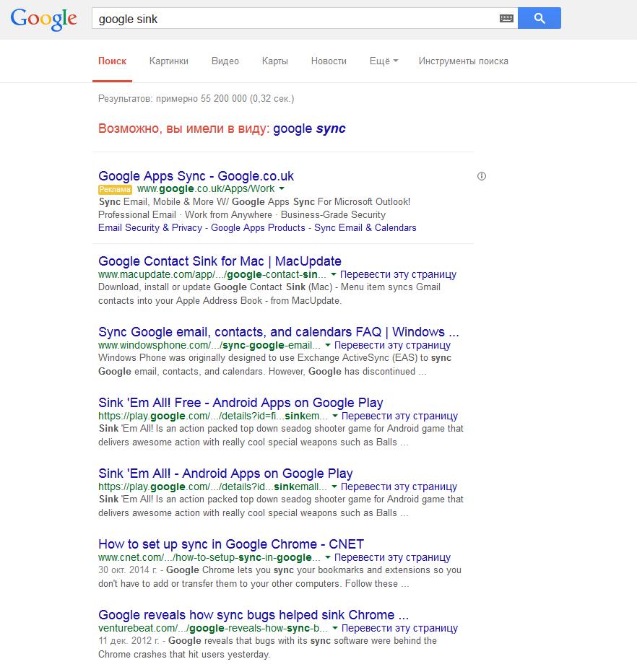Screen dimensions: 637x672
Task: Expand arrow beside windowsphone.com URL
Action: 328,345
